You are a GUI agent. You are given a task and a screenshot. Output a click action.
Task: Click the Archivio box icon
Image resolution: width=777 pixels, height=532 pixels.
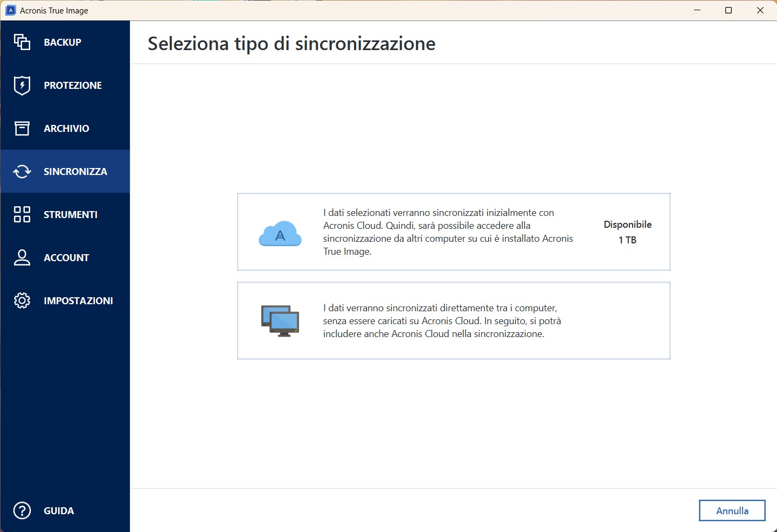22,128
